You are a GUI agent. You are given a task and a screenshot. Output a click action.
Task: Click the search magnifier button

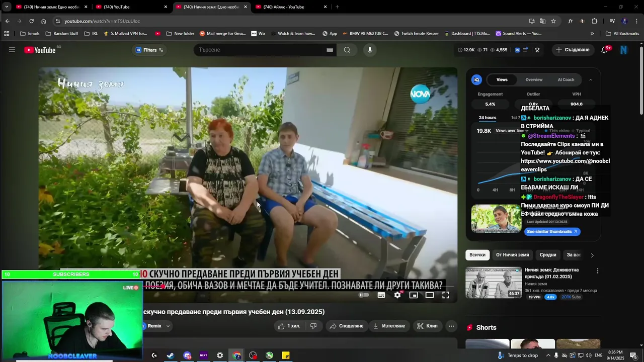pos(347,50)
